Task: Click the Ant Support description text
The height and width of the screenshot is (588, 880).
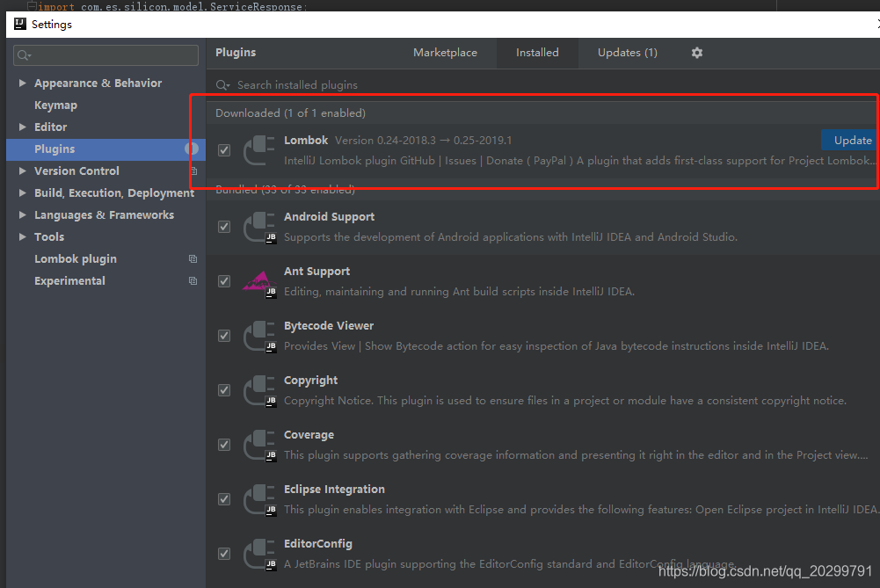Action: pos(459,291)
